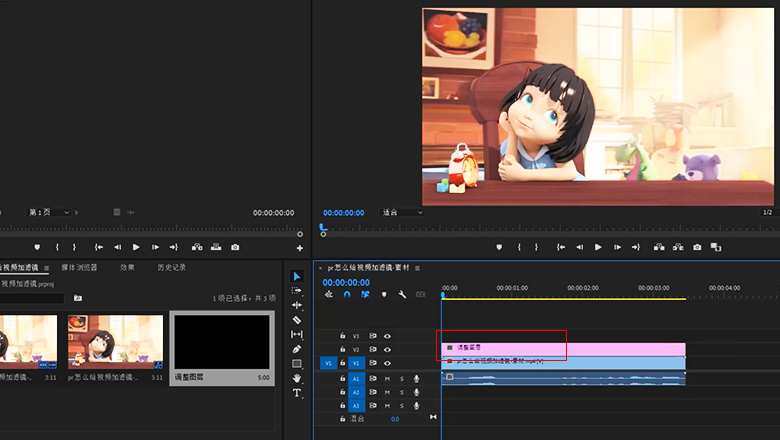Solo audio track A2
The height and width of the screenshot is (440, 780).
pos(402,392)
